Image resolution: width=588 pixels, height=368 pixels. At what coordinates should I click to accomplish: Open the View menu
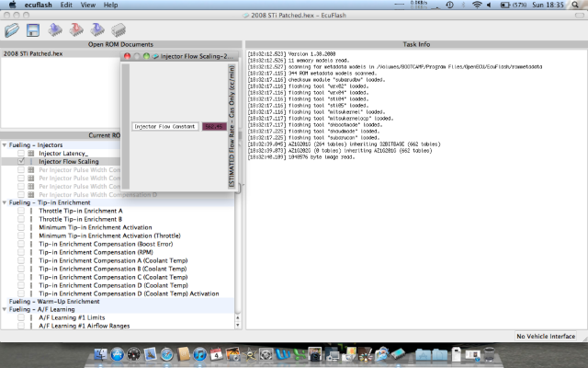pyautogui.click(x=88, y=5)
